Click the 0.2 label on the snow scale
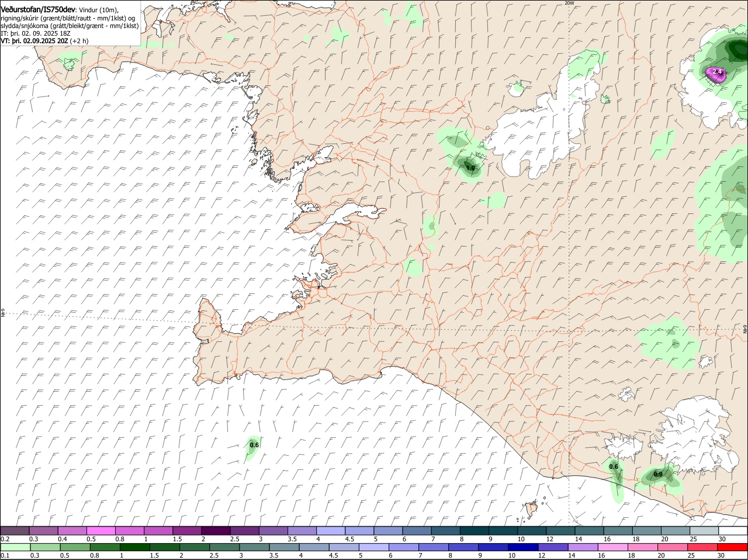 (5, 538)
